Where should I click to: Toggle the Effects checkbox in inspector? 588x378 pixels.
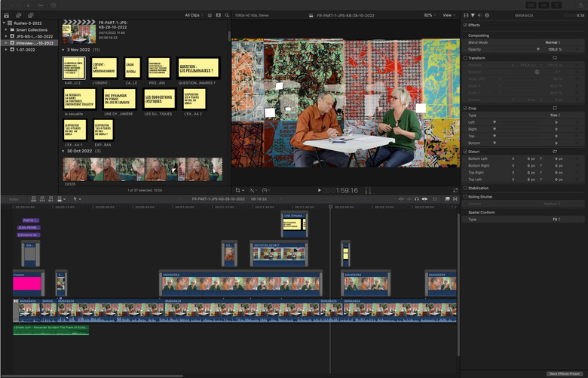coord(466,25)
